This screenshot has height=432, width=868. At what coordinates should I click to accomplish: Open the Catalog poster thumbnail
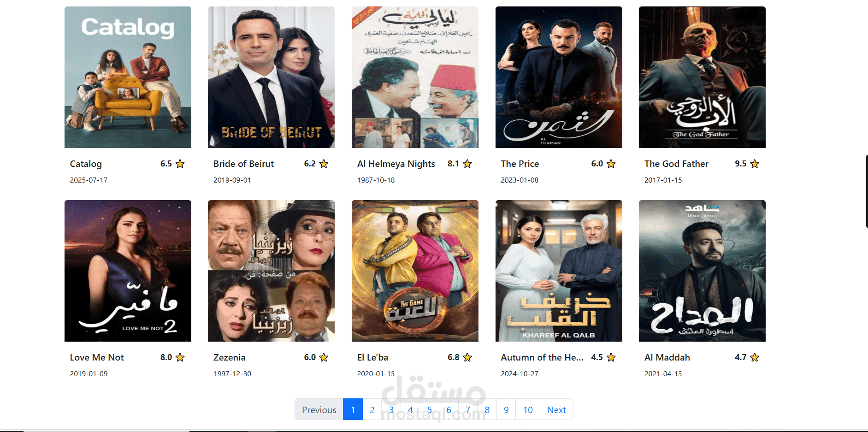point(128,77)
